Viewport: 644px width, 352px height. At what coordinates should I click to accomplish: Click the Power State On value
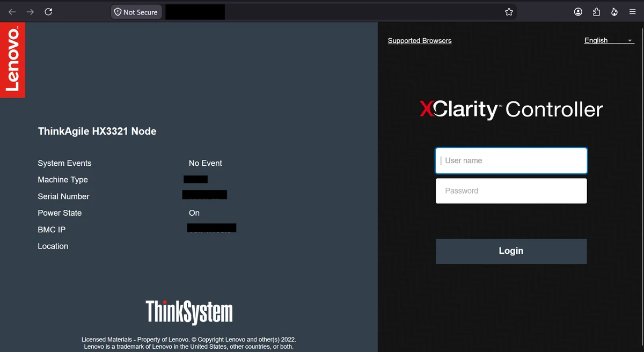pyautogui.click(x=194, y=213)
